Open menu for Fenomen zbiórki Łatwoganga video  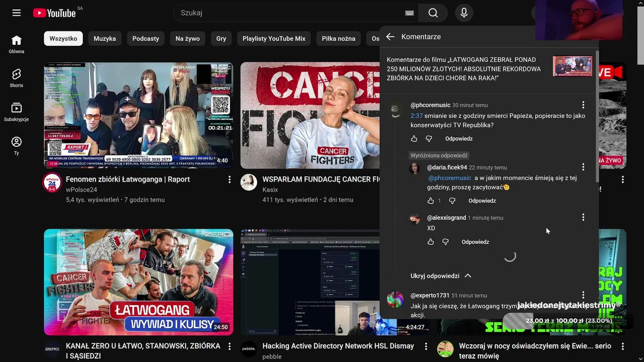click(x=229, y=179)
